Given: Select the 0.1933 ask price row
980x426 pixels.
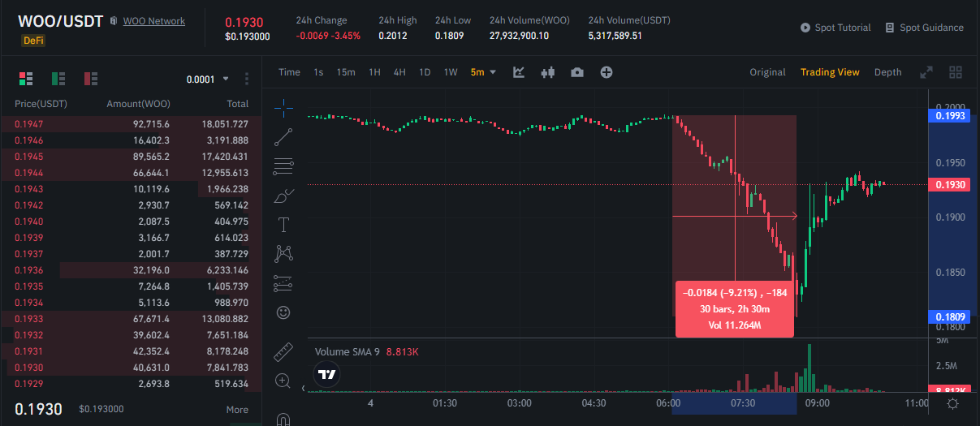Looking at the screenshot, I should (x=131, y=319).
